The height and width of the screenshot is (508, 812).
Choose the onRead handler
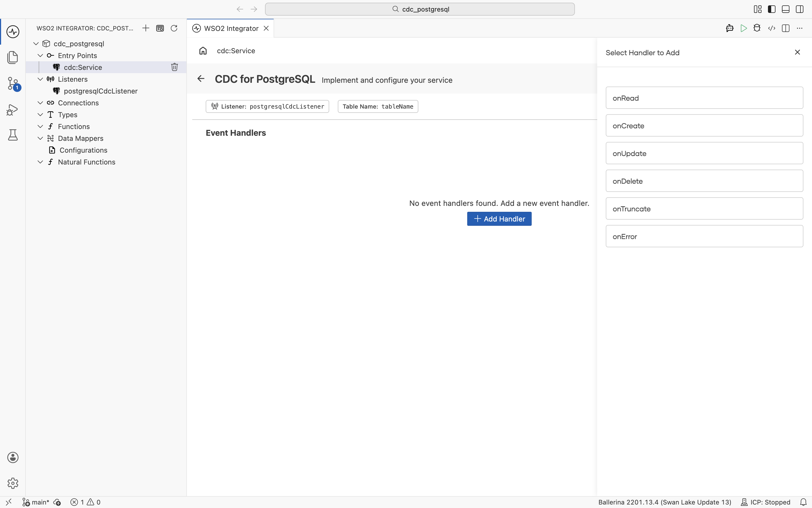704,98
